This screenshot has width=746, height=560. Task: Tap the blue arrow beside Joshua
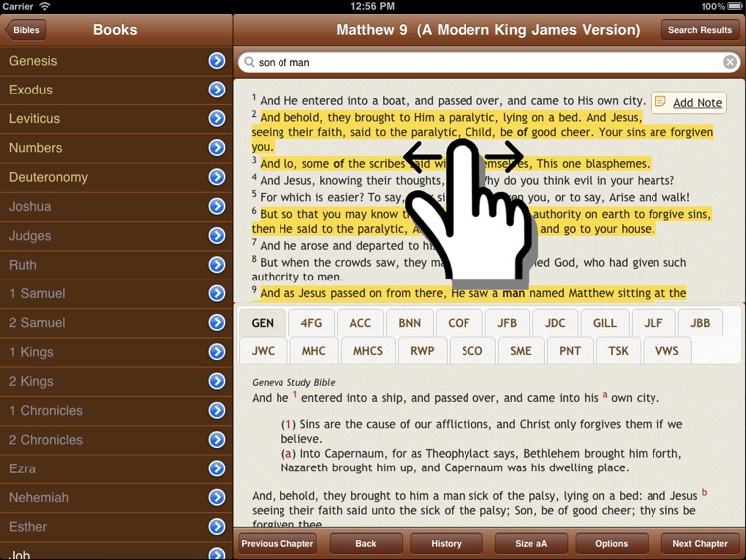pos(217,206)
